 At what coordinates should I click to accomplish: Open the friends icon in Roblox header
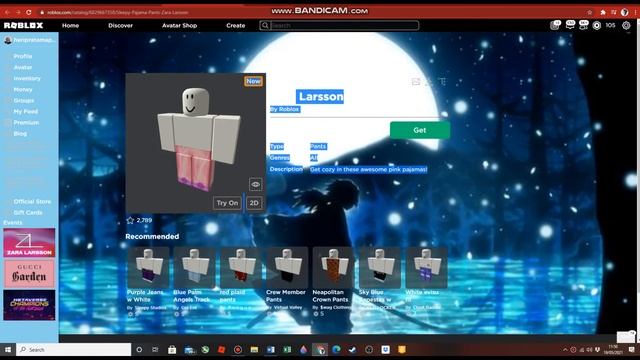pyautogui.click(x=584, y=25)
